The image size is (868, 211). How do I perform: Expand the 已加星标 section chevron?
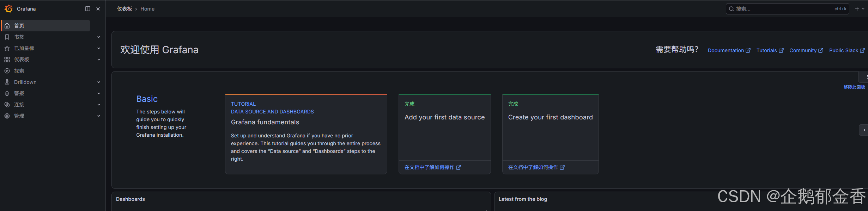point(99,48)
